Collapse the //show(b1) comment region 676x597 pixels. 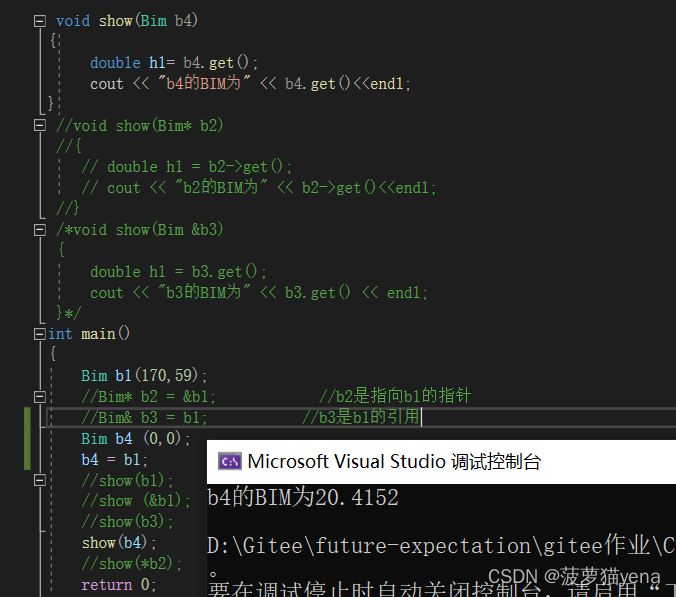click(x=40, y=480)
